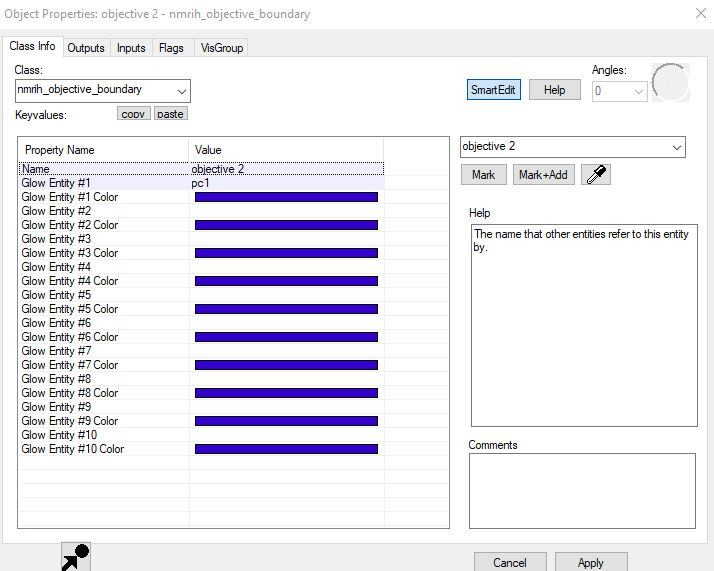The height and width of the screenshot is (571, 714).
Task: Toggle the SmartEdit button
Action: point(494,90)
